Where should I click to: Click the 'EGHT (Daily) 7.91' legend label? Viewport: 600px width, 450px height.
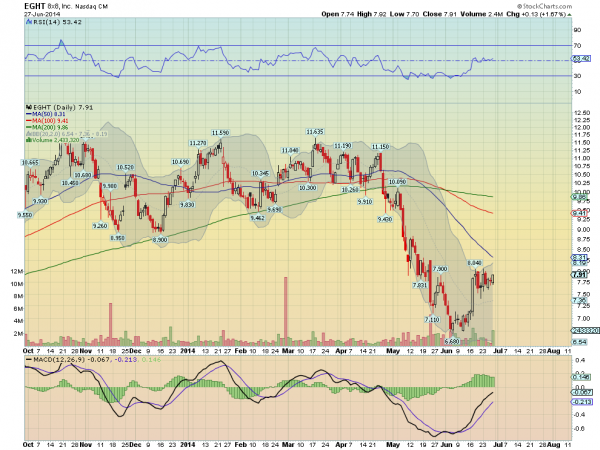pyautogui.click(x=63, y=108)
